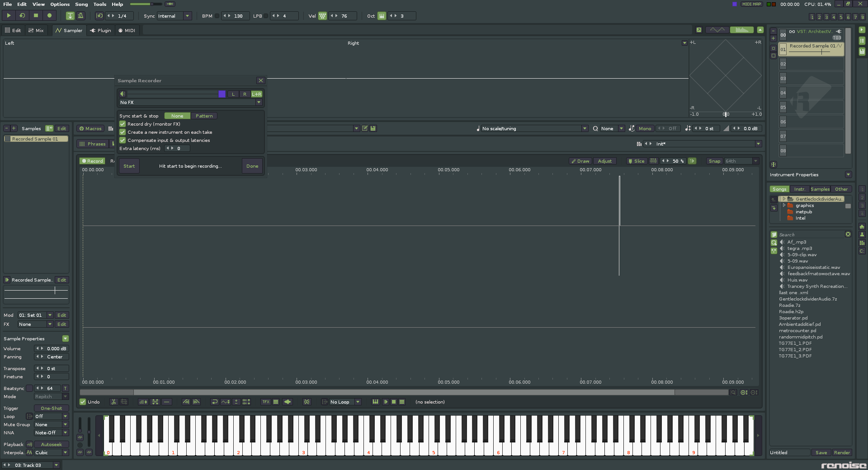The image size is (868, 470).
Task: Select Huis.wav in the file browser
Action: (797, 280)
